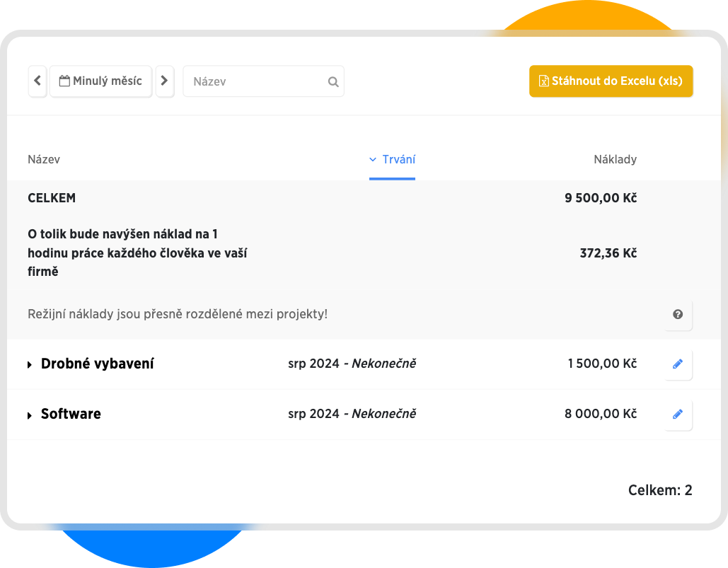Click the previous period arrow button
Image resolution: width=728 pixels, height=568 pixels.
pyautogui.click(x=37, y=81)
